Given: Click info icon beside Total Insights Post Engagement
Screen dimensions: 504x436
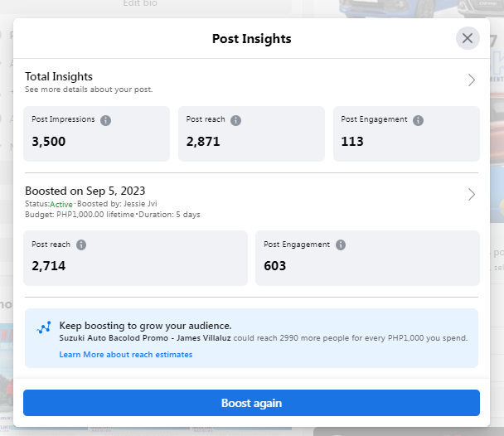Looking at the screenshot, I should [418, 120].
